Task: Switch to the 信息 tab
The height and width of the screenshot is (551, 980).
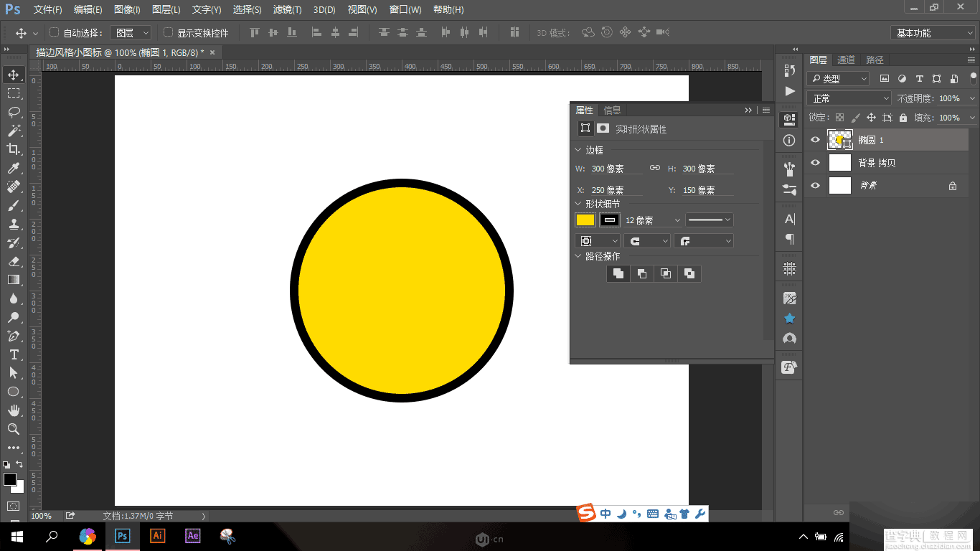Action: pyautogui.click(x=612, y=110)
